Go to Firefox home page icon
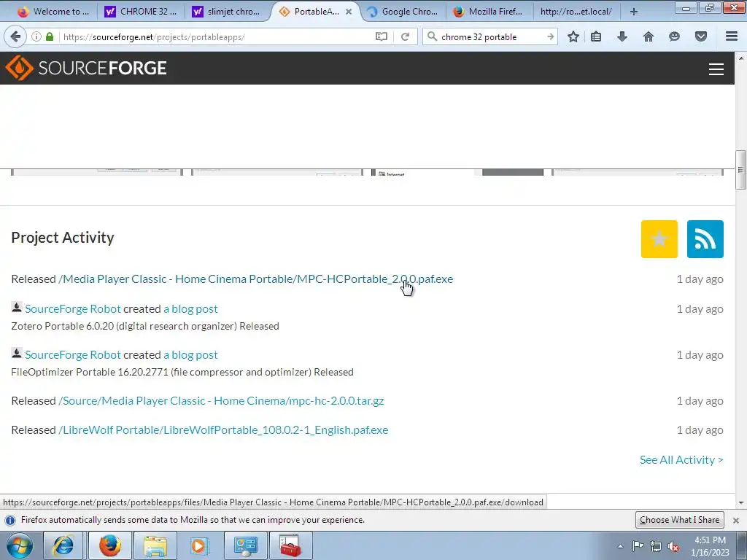The height and width of the screenshot is (560, 747). click(x=649, y=36)
